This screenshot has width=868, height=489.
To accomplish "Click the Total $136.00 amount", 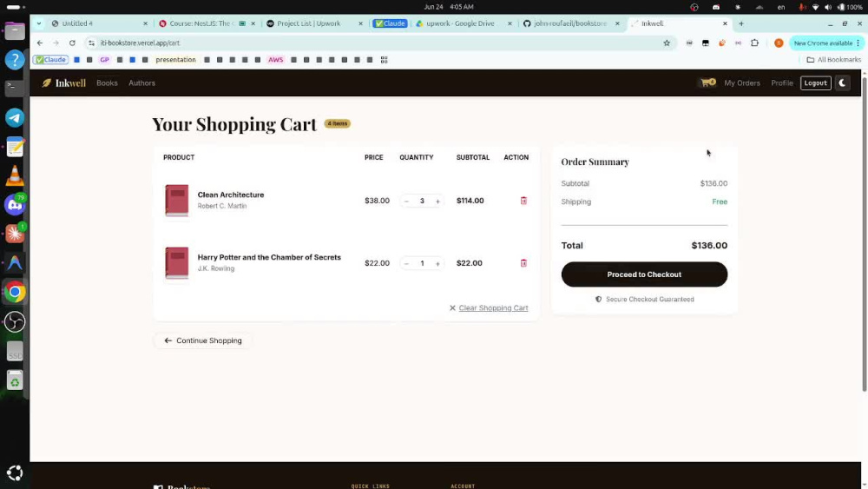I will coord(709,245).
